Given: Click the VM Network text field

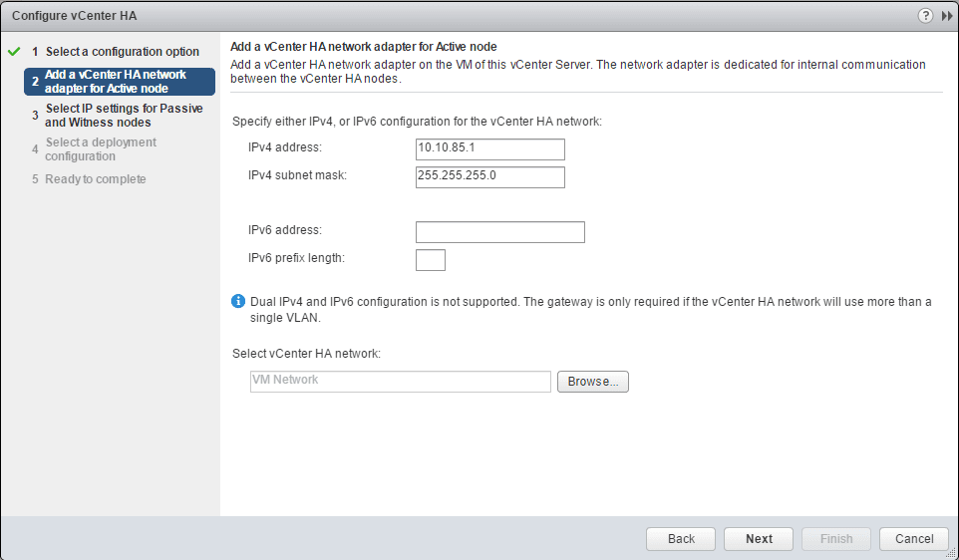Looking at the screenshot, I should click(400, 381).
